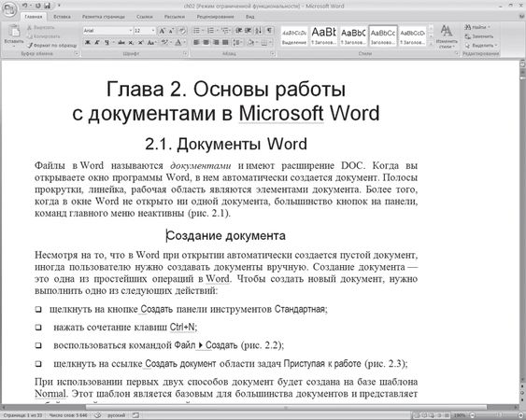Click the bulleted list icon
526x420 pixels.
click(x=196, y=31)
